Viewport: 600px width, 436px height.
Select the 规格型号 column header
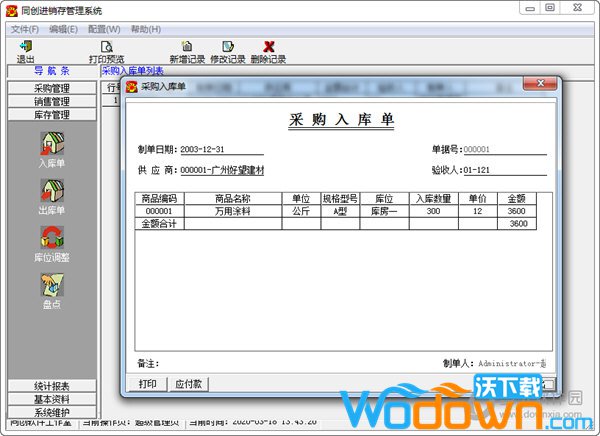[x=340, y=198]
